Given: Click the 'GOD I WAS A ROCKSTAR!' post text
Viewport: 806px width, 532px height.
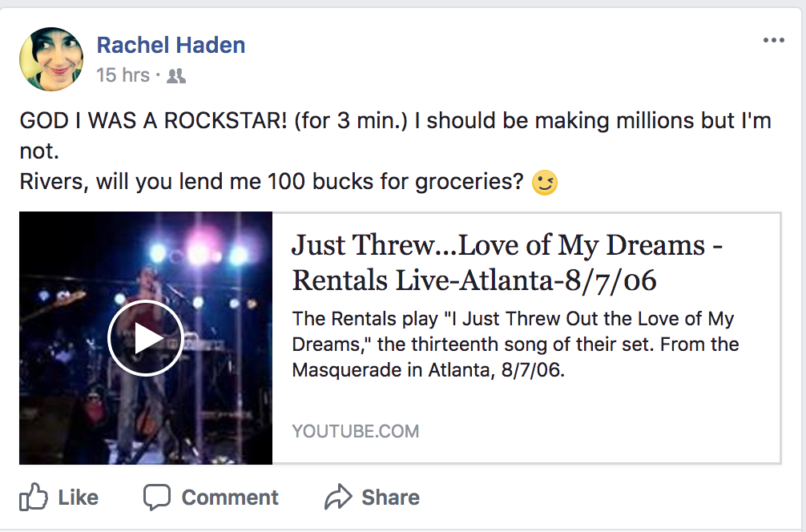Looking at the screenshot, I should pos(153,121).
